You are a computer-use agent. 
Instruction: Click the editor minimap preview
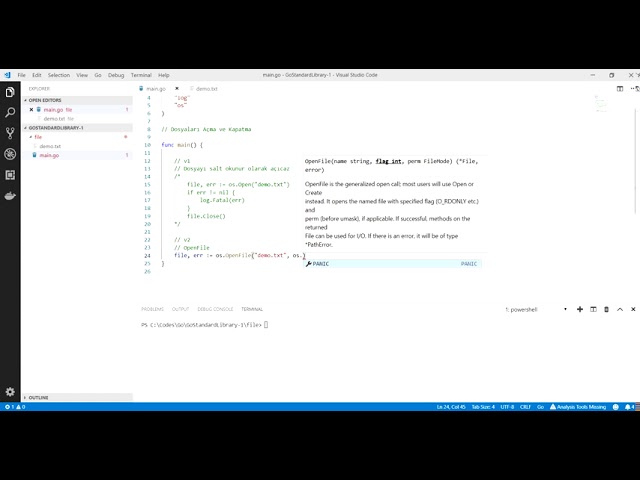[601, 104]
